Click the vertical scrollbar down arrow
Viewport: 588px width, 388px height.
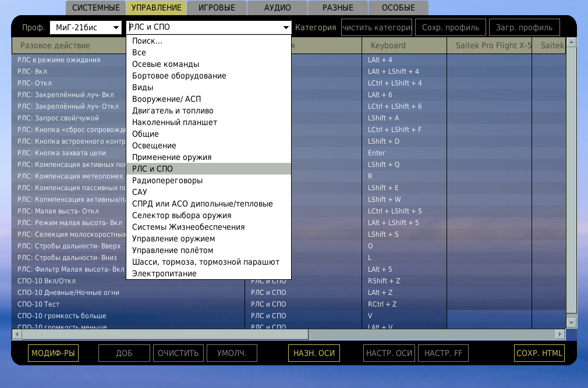click(x=571, y=322)
